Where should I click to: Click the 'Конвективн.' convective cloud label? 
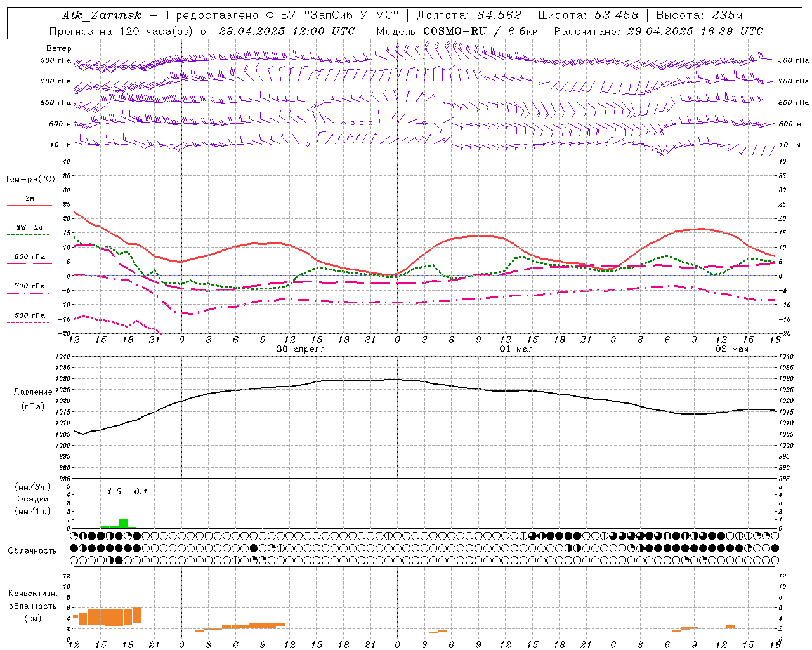tap(33, 594)
